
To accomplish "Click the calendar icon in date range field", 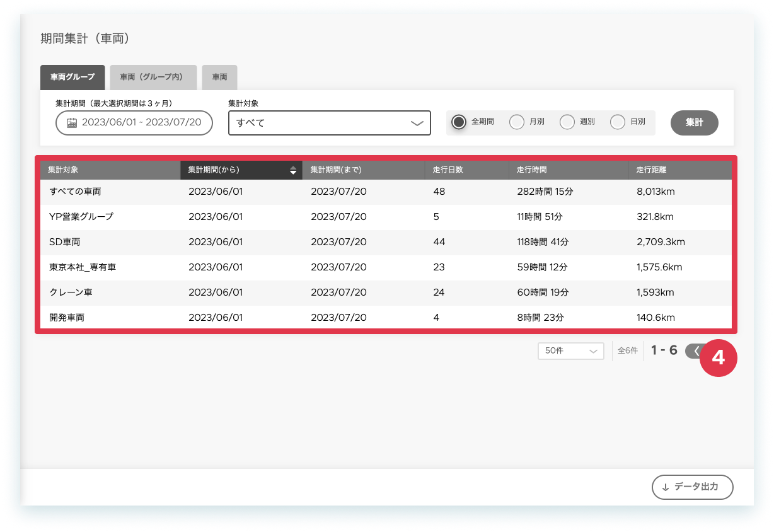I will coord(72,123).
